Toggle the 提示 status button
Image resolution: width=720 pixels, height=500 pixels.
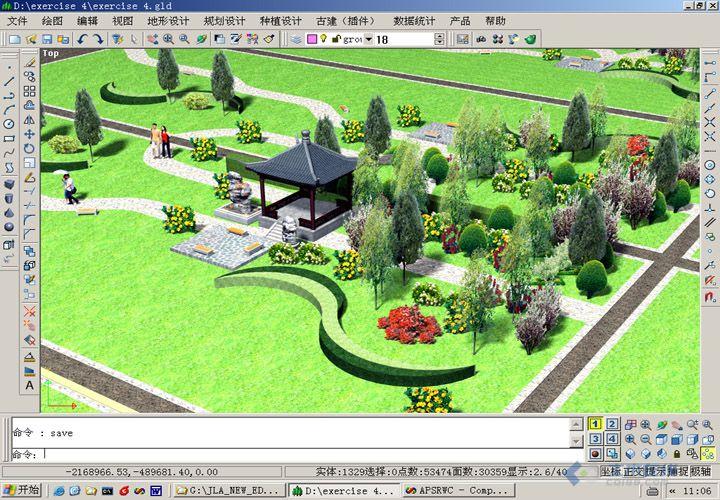tap(656, 471)
